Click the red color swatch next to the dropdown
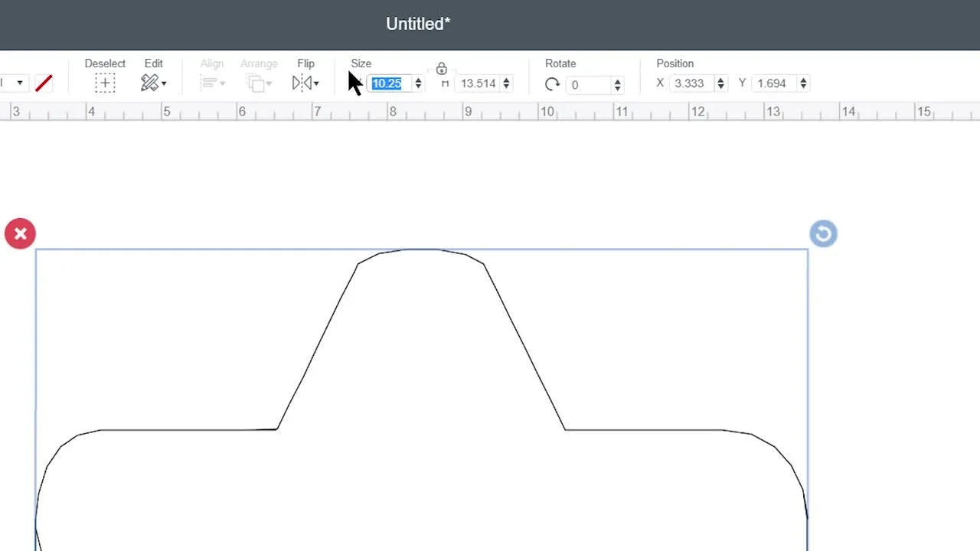980x551 pixels. pos(44,82)
